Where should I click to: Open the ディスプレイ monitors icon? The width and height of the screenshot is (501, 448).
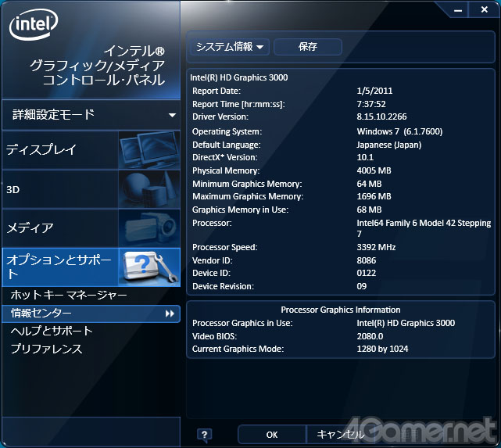point(149,149)
